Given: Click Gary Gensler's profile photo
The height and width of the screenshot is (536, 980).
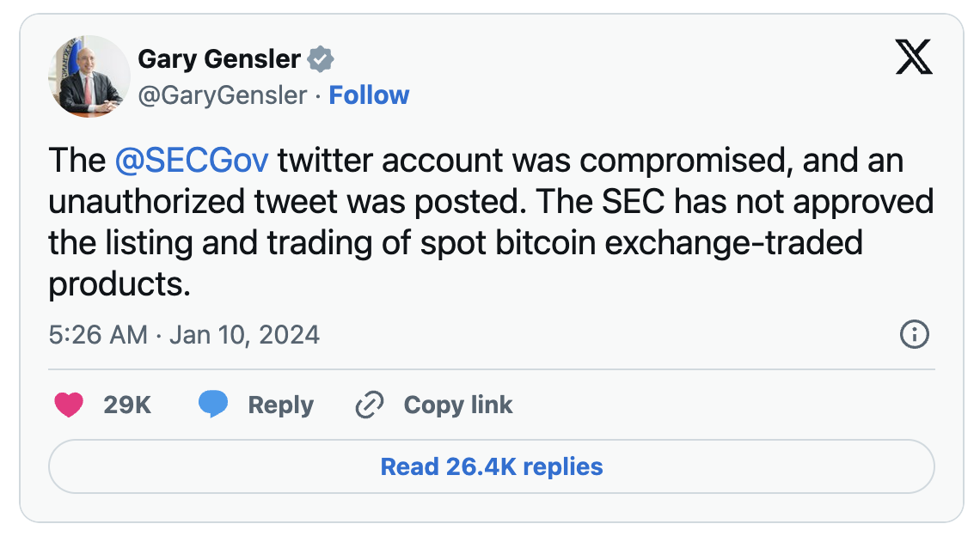Looking at the screenshot, I should (x=89, y=76).
